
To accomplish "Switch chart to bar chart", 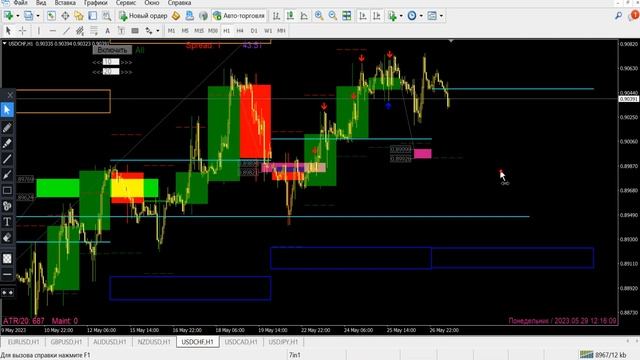I will 276,16.
